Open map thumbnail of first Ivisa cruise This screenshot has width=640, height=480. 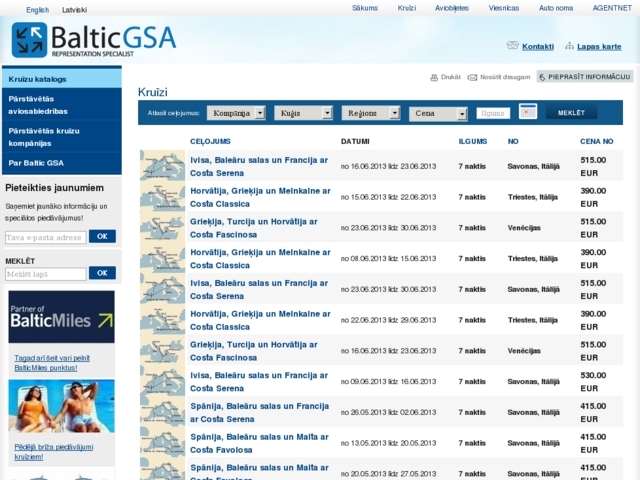pos(162,166)
